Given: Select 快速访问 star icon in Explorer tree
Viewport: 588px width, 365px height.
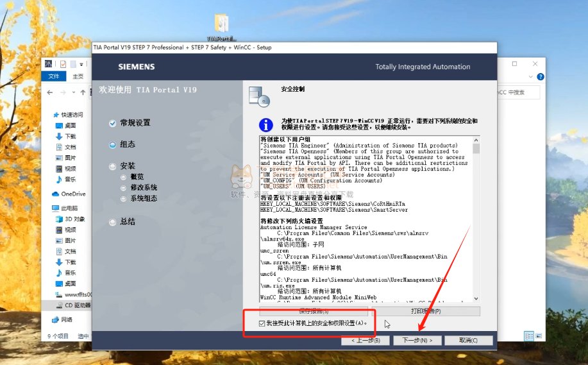Looking at the screenshot, I should [x=56, y=115].
